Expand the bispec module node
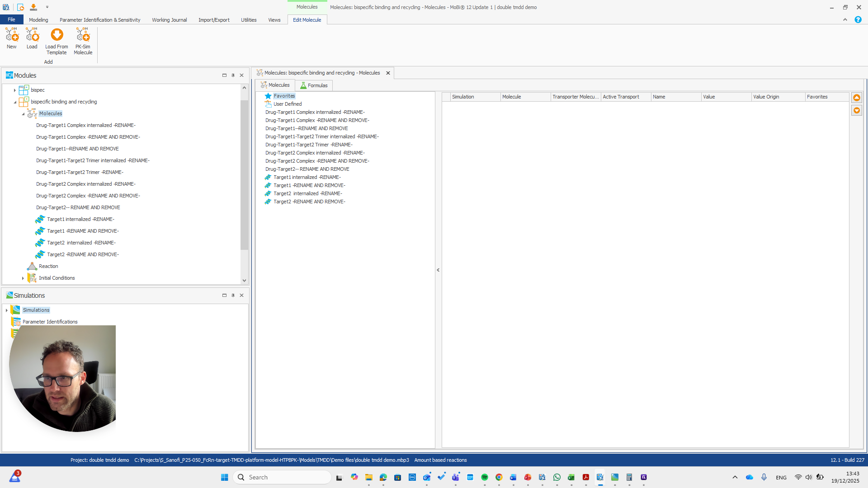868x488 pixels. (x=15, y=90)
